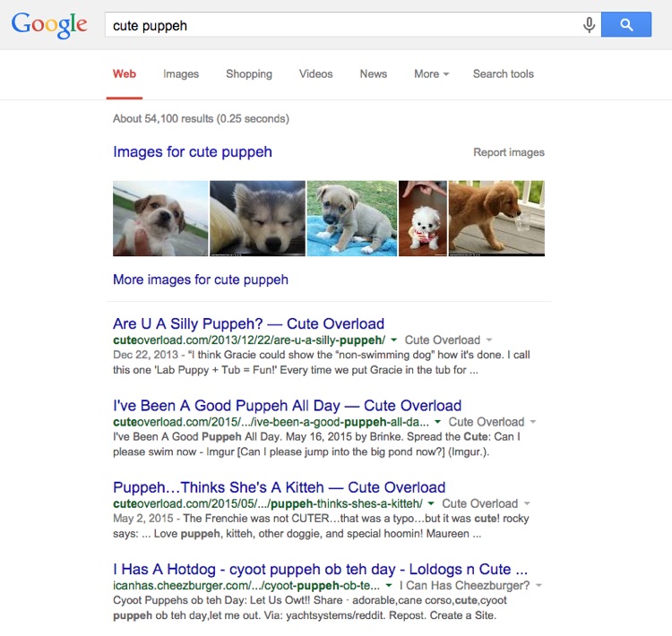
Task: Switch to the Shopping tab
Action: (x=249, y=73)
